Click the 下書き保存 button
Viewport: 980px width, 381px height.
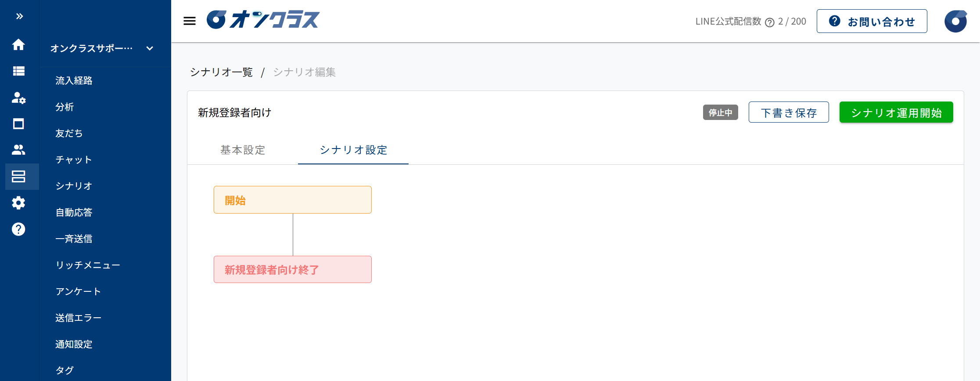coord(788,112)
